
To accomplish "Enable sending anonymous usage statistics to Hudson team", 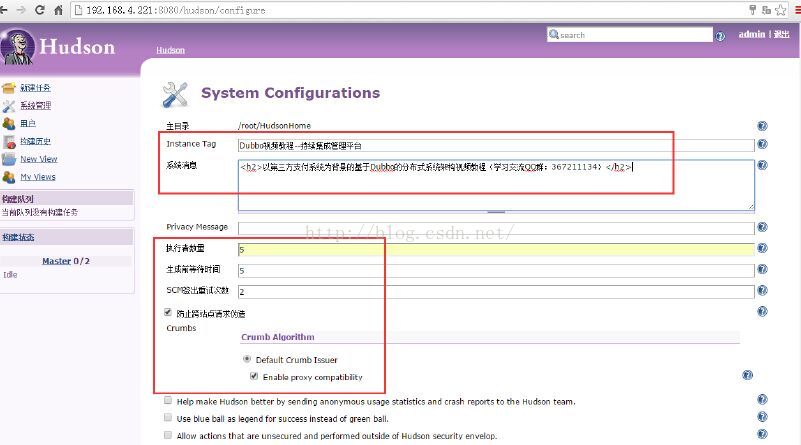I will coord(168,401).
